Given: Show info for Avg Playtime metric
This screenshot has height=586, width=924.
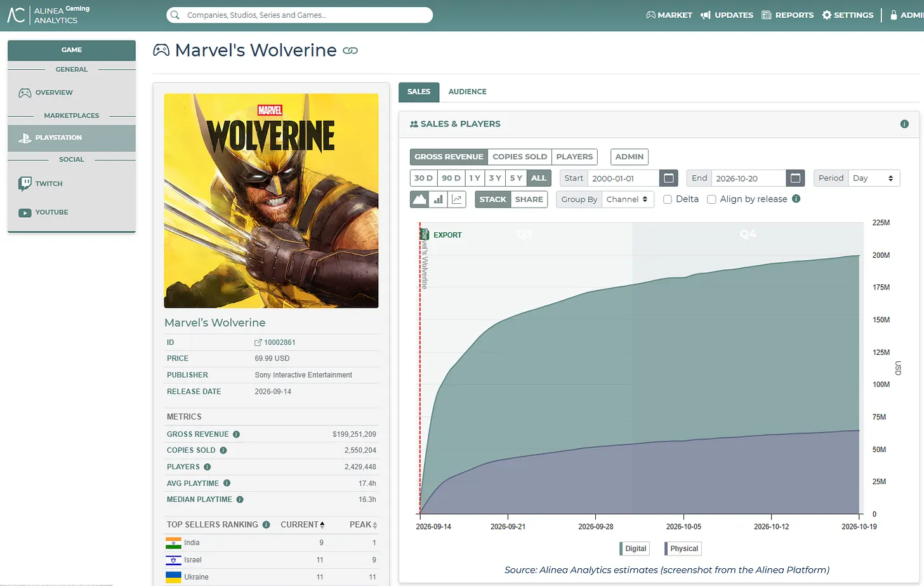Looking at the screenshot, I should pyautogui.click(x=227, y=483).
